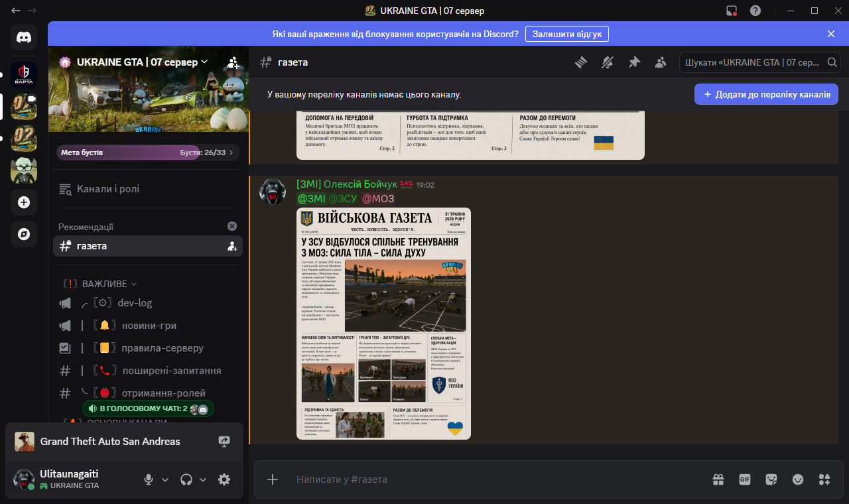Screen dimensions: 849x504
Task: Click the server tag badge after Бойчук
Action: pos(406,184)
